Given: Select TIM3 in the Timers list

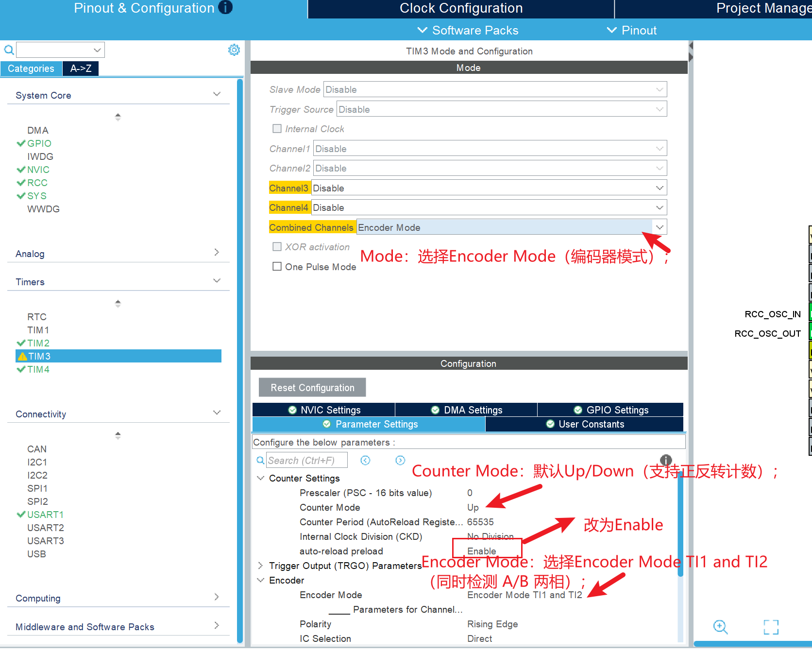Looking at the screenshot, I should [118, 356].
